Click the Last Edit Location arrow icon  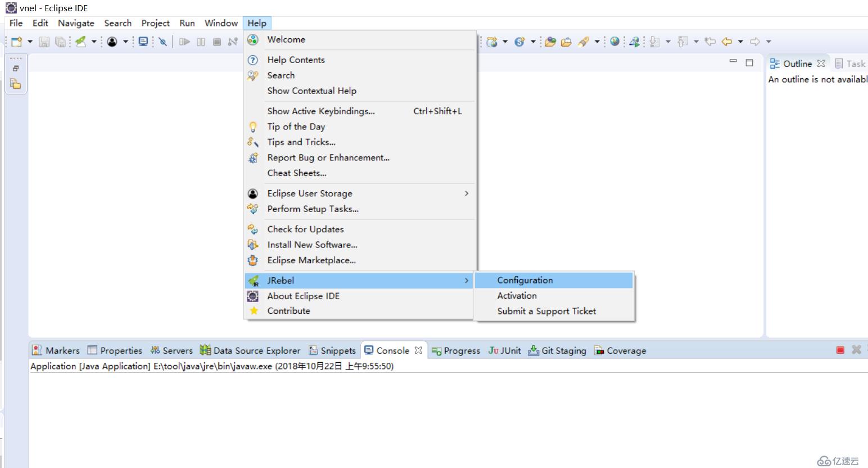pyautogui.click(x=711, y=42)
